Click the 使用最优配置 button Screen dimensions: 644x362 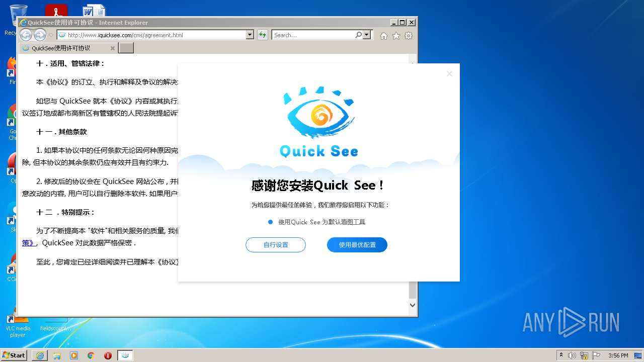point(357,245)
